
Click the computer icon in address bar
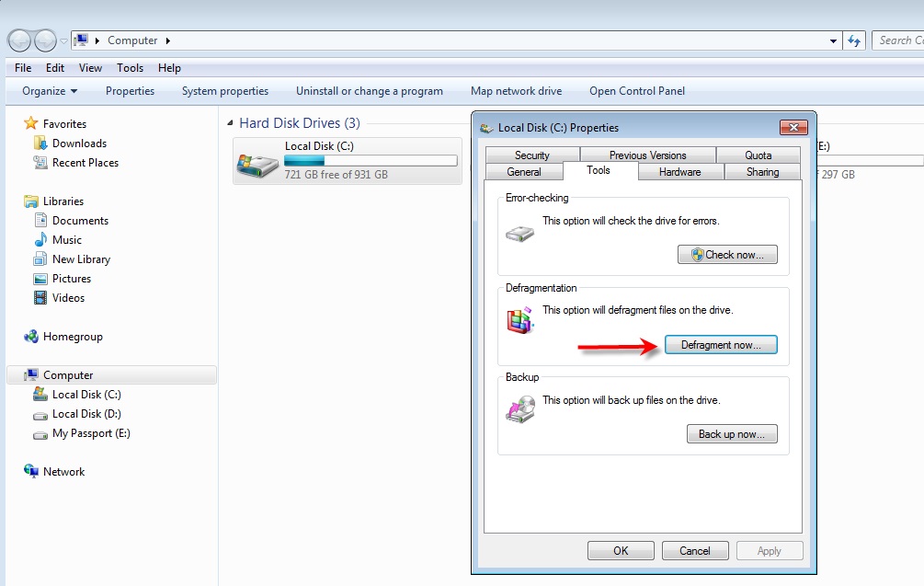81,40
